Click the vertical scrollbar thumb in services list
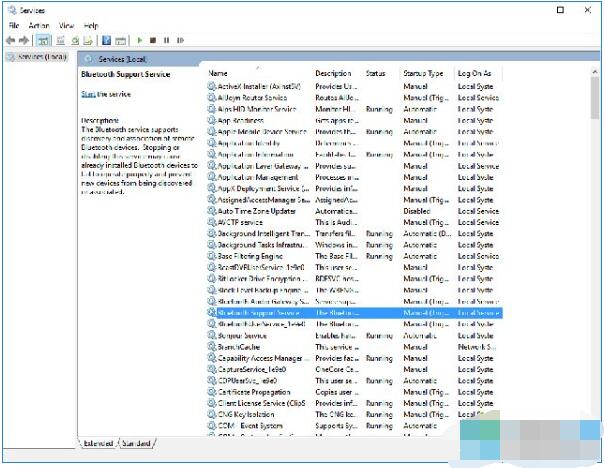Image resolution: width=605 pixels, height=468 pixels. [595, 98]
